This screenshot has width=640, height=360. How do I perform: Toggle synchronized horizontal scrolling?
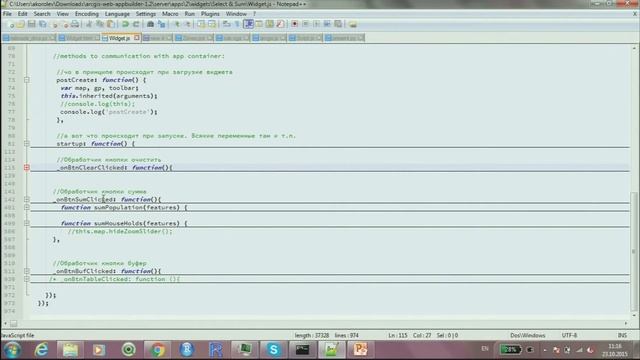(x=211, y=24)
